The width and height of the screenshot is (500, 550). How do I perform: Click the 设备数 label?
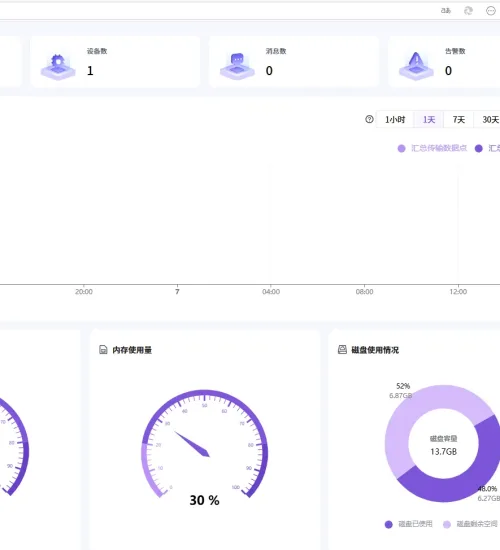(97, 51)
